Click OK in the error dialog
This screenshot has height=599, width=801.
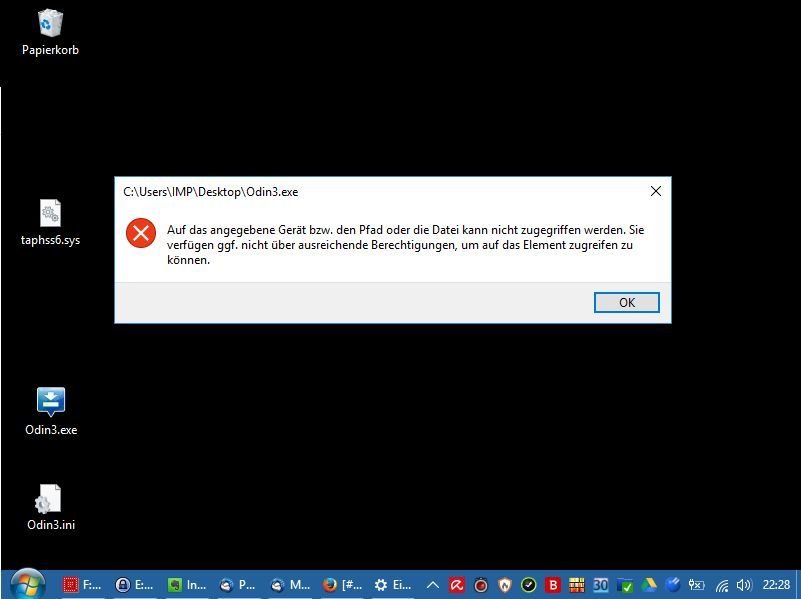[626, 302]
